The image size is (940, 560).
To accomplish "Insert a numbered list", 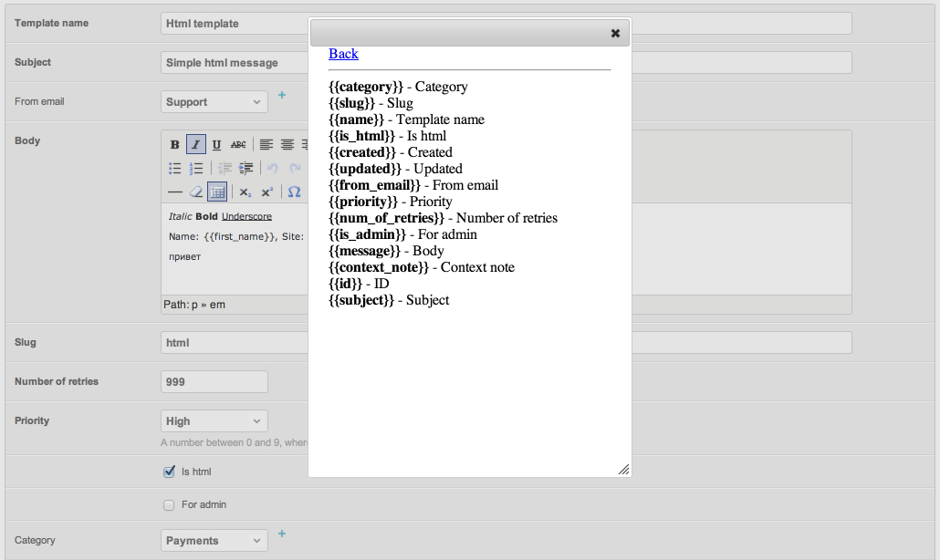I will coord(196,169).
